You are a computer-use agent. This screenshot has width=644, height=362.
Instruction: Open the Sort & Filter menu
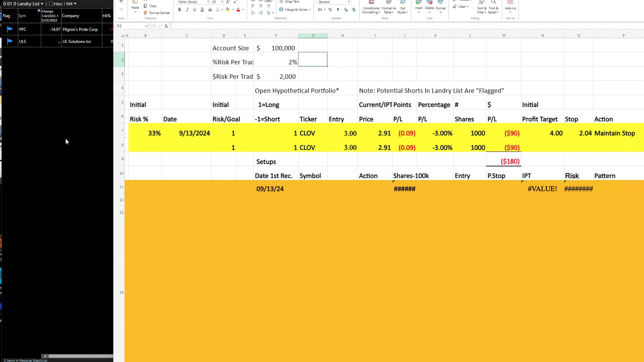point(482,7)
